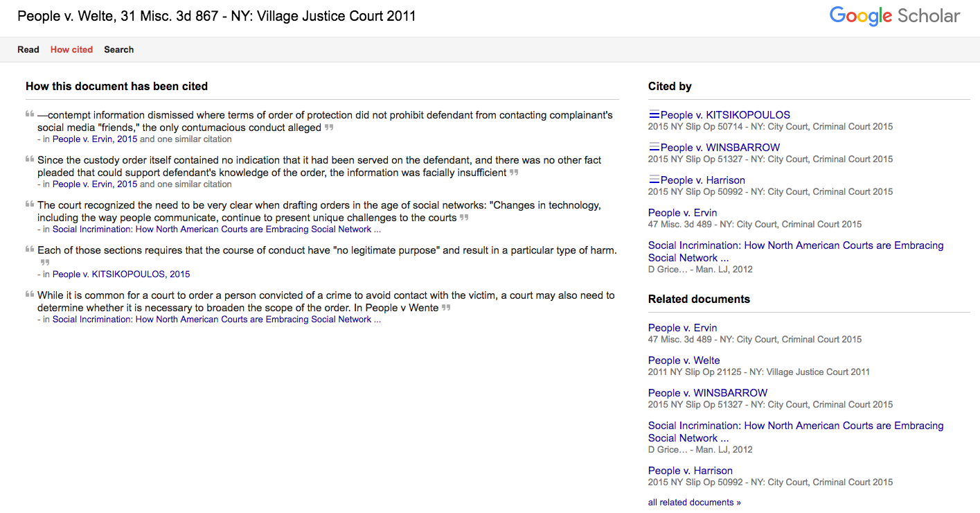Click the list icon beside People v. Harrison

point(654,180)
